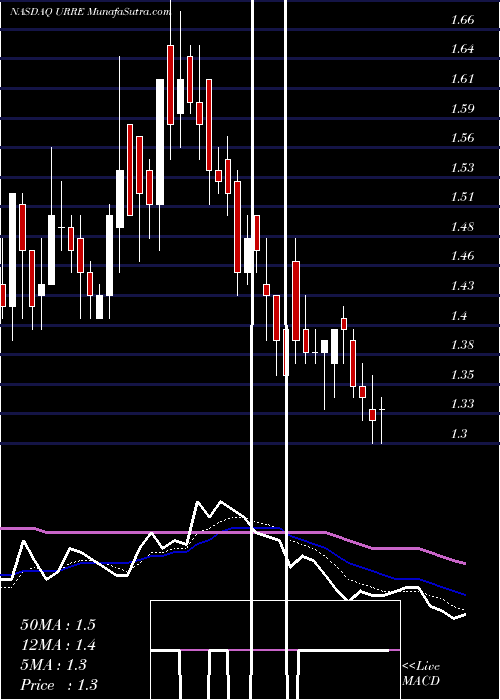Select the tallest white candle near 1.61
Screen dimensions: 500x700
tap(160, 142)
